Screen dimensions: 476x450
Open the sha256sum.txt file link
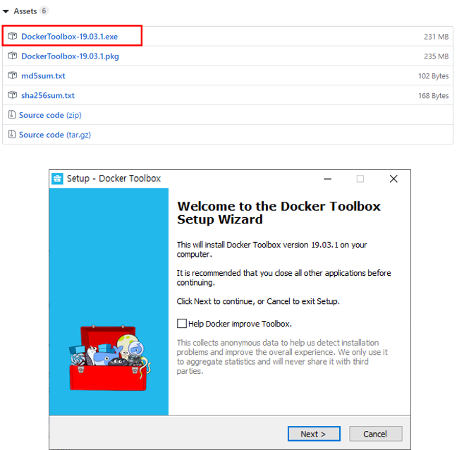pos(48,95)
